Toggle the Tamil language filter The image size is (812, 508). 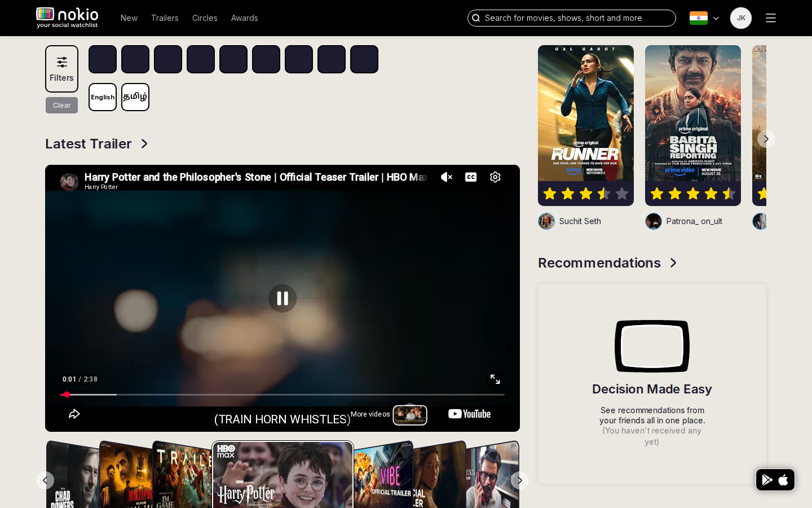(135, 97)
